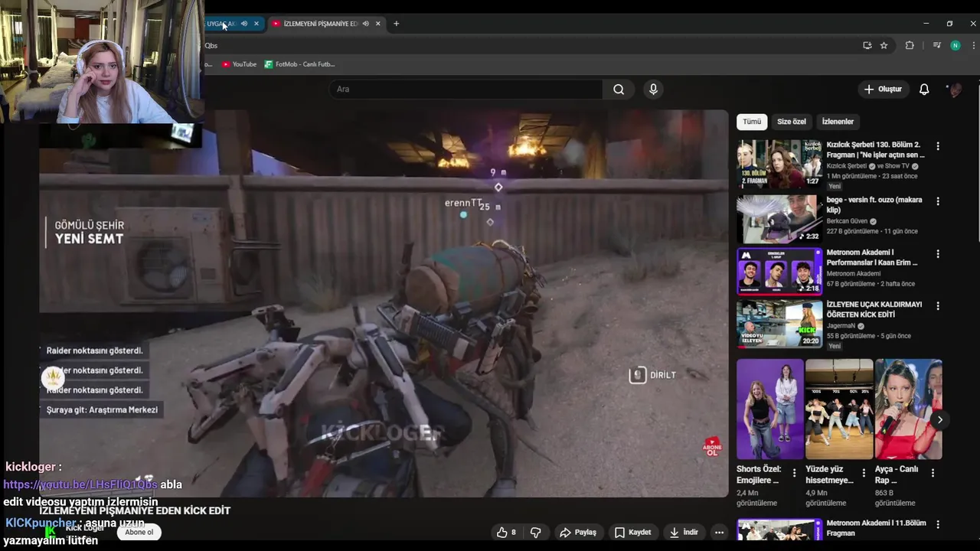Open Kızılcık Şerbeti 130. Bölüm thumbnail
The height and width of the screenshot is (551, 980).
click(779, 164)
